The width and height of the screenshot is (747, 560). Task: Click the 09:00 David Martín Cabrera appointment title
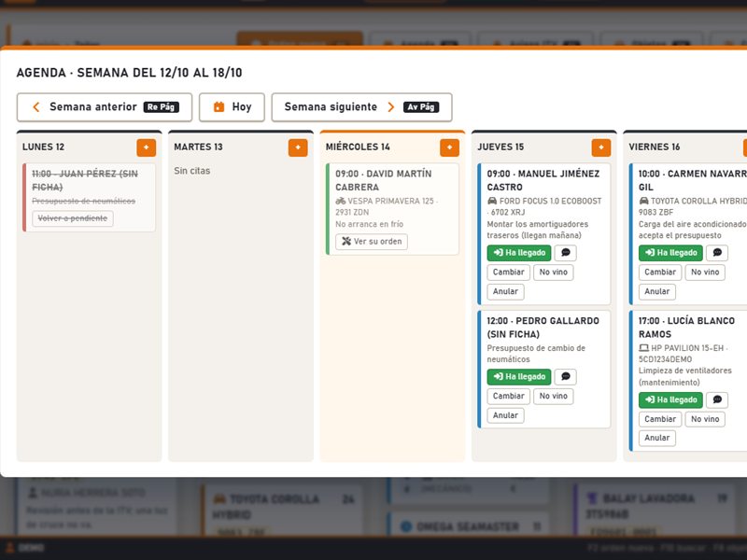click(384, 180)
